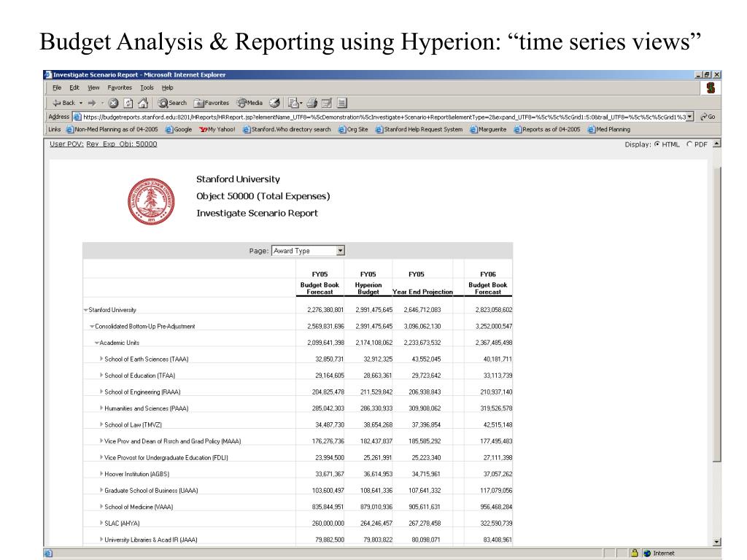Viewport: 747px width, 560px height.
Task: Open the Med Planning links bar shortcut
Action: point(609,130)
